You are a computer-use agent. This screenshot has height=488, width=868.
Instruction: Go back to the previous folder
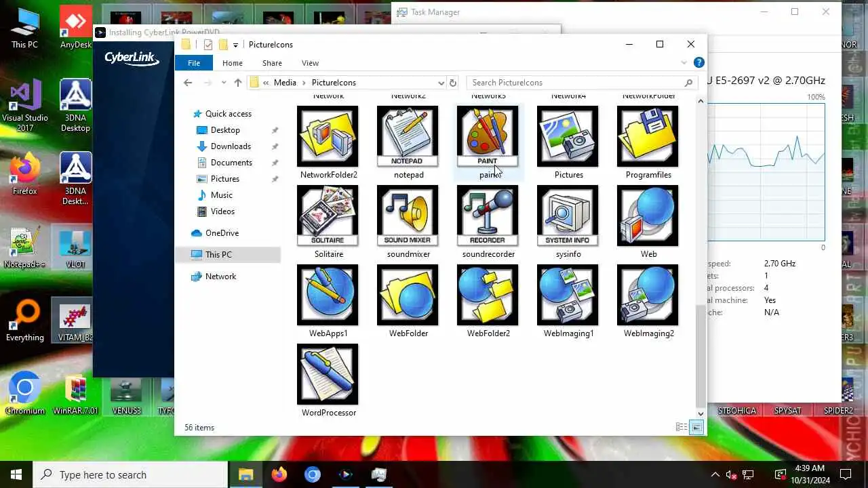[188, 83]
